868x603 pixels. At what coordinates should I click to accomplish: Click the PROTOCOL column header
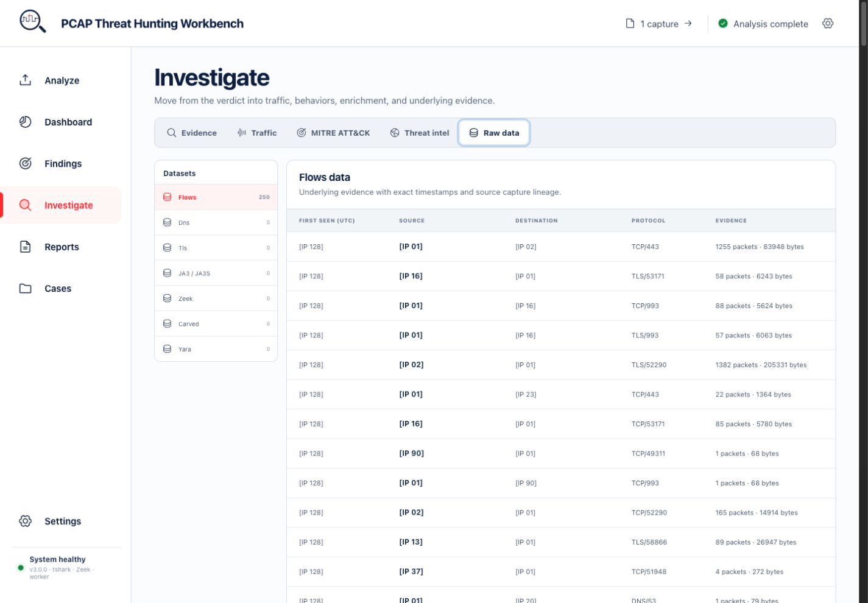coord(648,220)
